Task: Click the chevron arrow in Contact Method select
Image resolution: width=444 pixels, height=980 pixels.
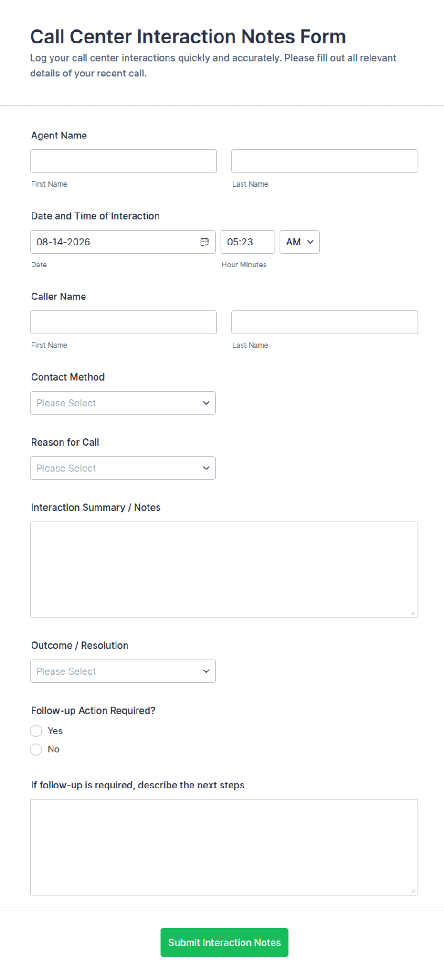Action: coord(206,403)
